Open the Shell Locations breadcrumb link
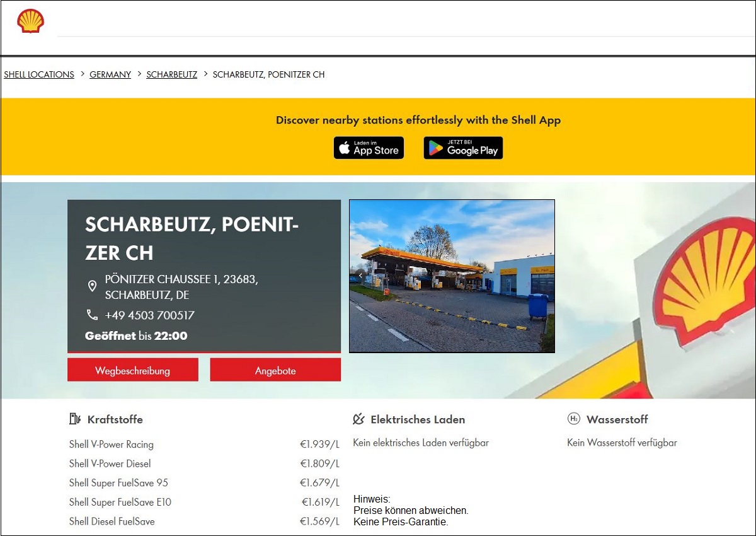Screen dimensions: 756x536 pos(39,74)
